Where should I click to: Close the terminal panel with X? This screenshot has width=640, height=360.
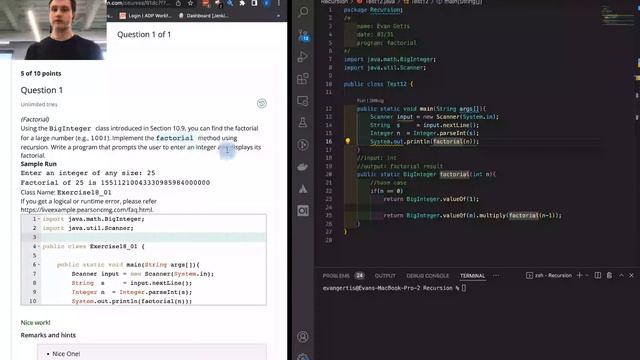tap(631, 276)
